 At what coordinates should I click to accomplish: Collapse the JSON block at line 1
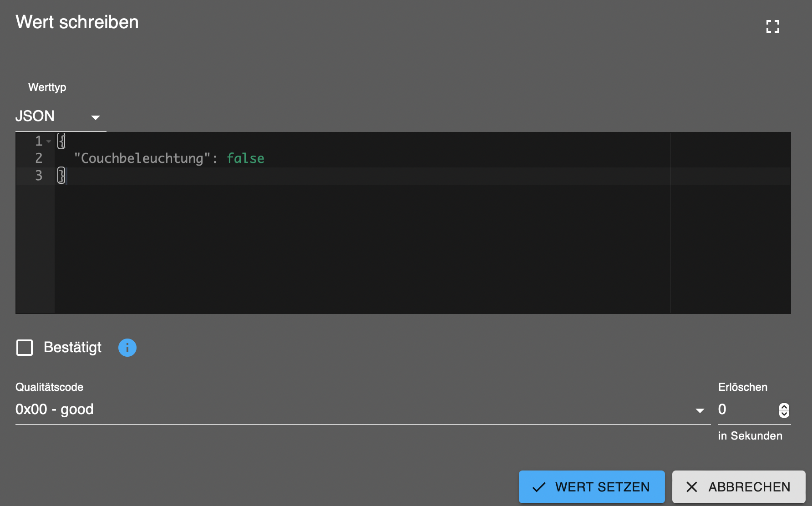point(49,141)
